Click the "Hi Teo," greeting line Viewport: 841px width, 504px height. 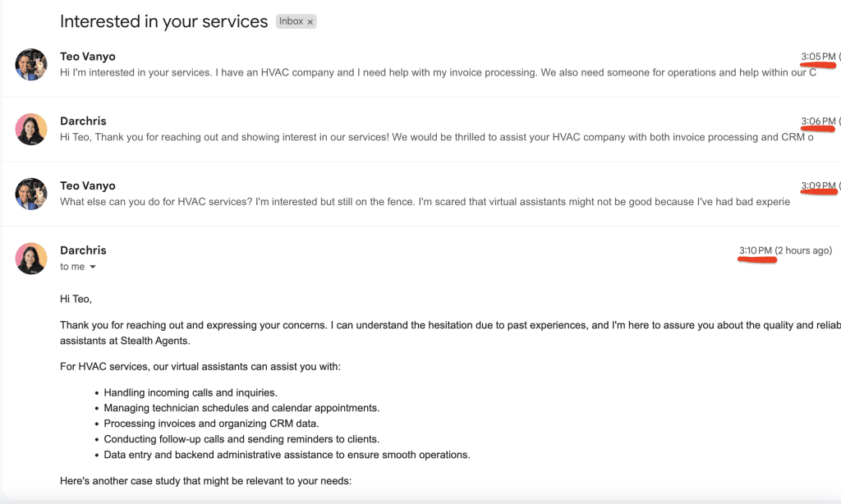tap(76, 300)
